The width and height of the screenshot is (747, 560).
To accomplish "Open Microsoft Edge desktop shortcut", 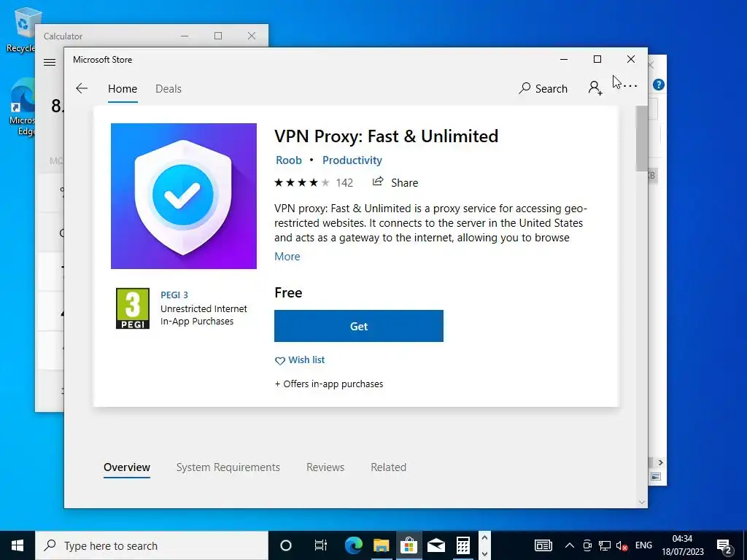I will click(x=22, y=108).
